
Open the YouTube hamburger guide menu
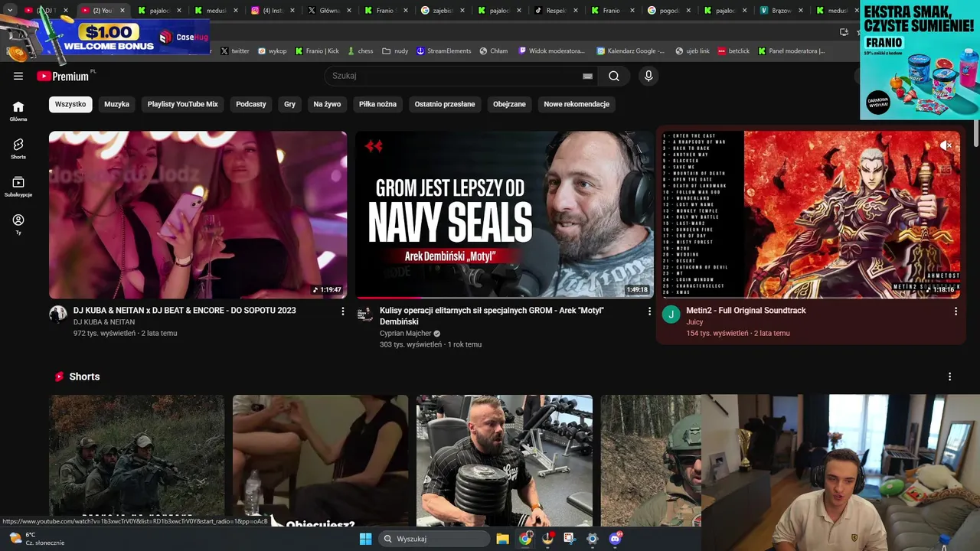(x=18, y=76)
